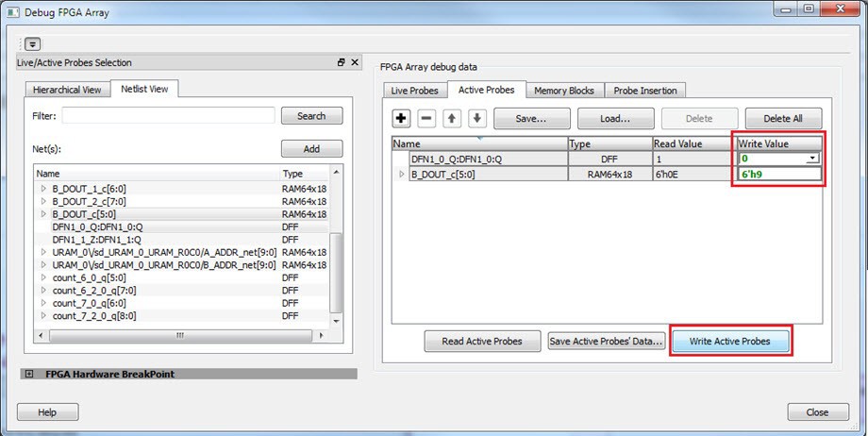Click the toolbar menu dropdown icon
This screenshot has width=868, height=436.
[x=32, y=44]
